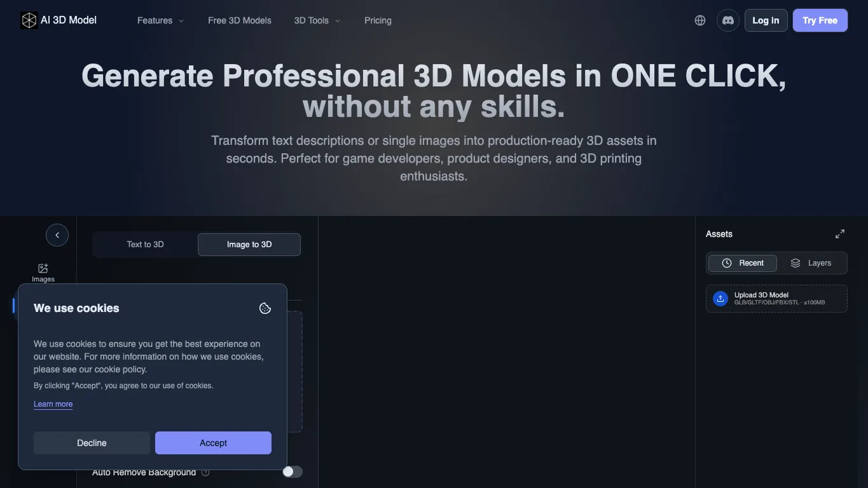Click the Auto Remove Background help icon

coord(205,472)
